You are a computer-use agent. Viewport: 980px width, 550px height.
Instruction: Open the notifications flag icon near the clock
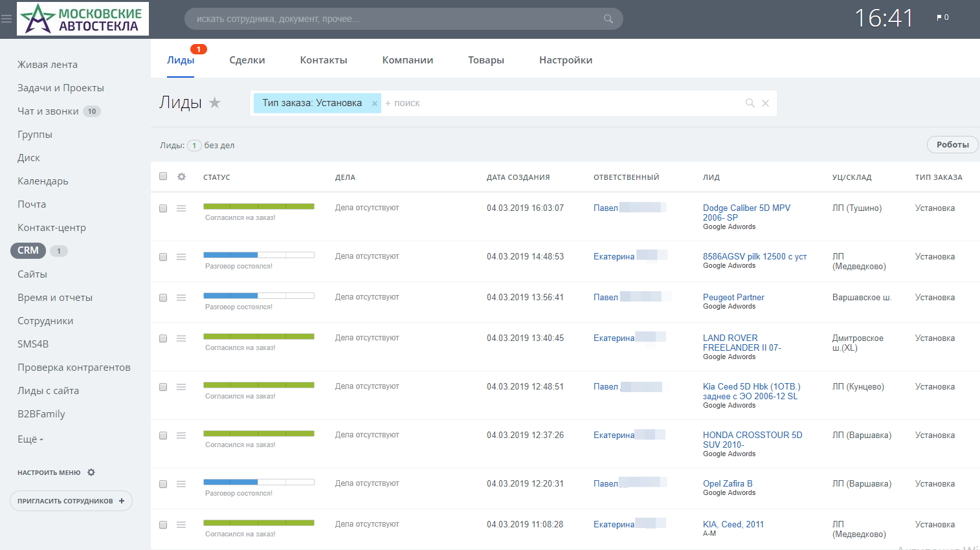(x=939, y=17)
